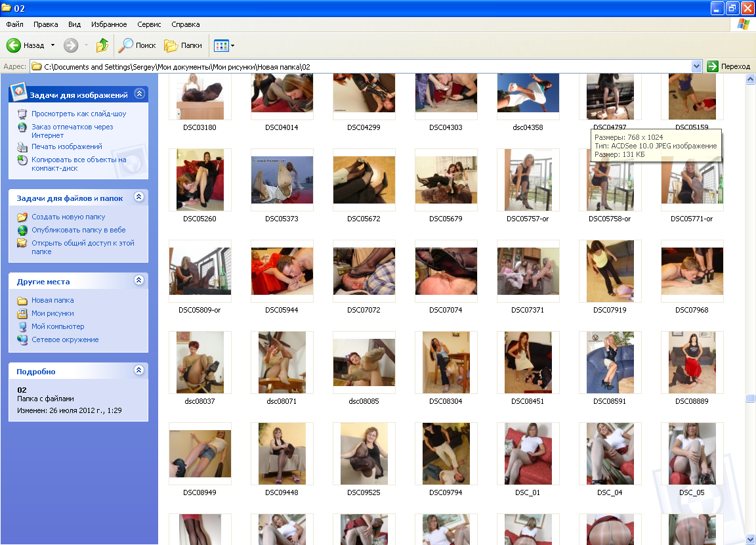Click Просмотреть как слайд-шоу link
This screenshot has height=545, width=756.
79,114
